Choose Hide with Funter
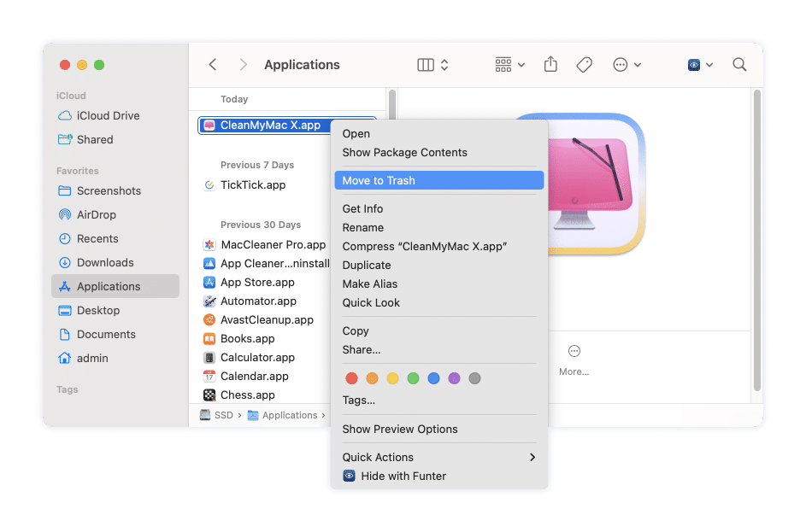 [x=439, y=476]
